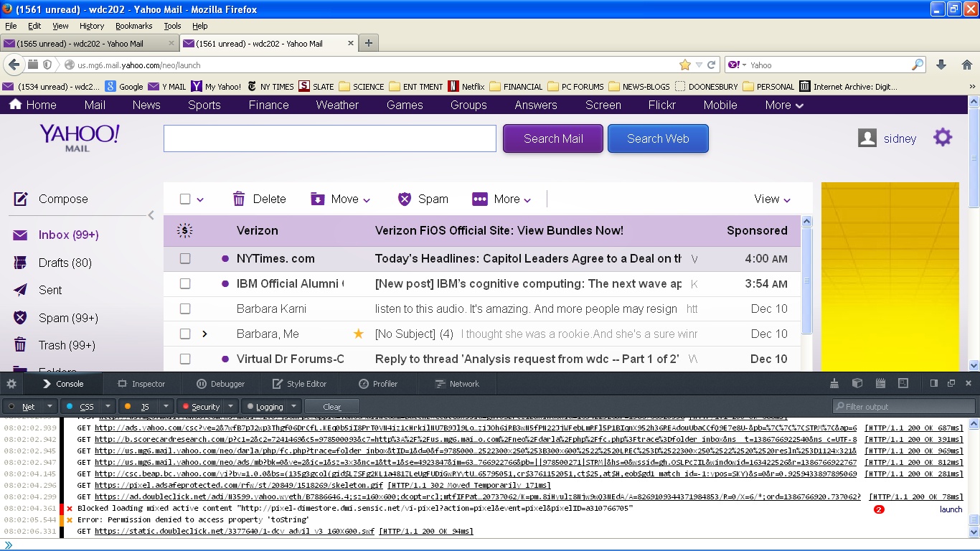Image resolution: width=980 pixels, height=551 pixels.
Task: Bookmark this page with the star icon
Action: (x=685, y=65)
